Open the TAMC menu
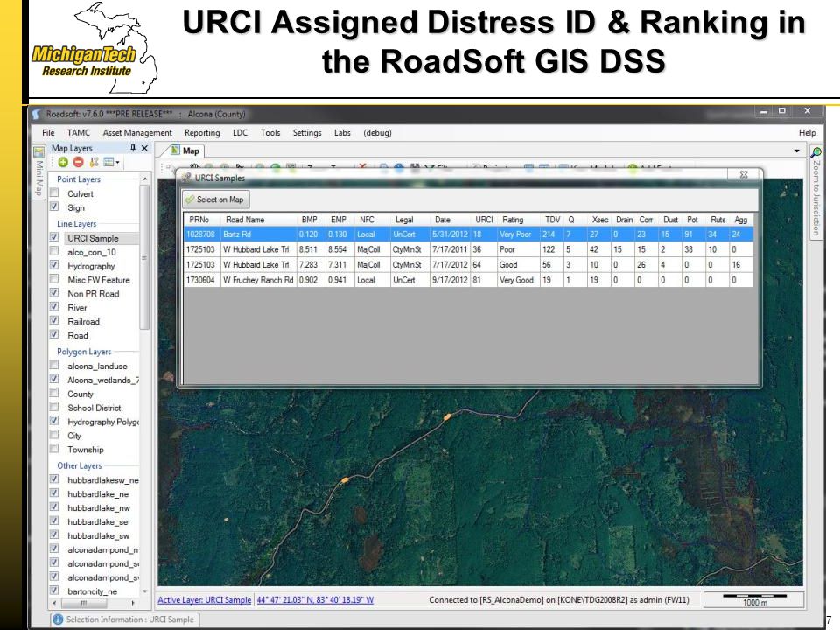This screenshot has height=630, width=840. [x=78, y=133]
